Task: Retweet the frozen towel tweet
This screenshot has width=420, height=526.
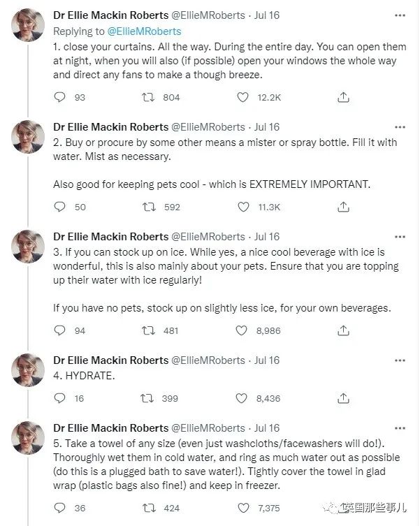Action: (x=149, y=508)
